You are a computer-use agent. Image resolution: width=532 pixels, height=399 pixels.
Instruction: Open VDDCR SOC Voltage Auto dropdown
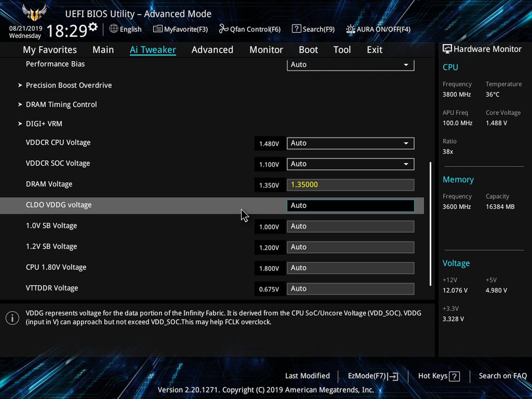click(x=351, y=164)
